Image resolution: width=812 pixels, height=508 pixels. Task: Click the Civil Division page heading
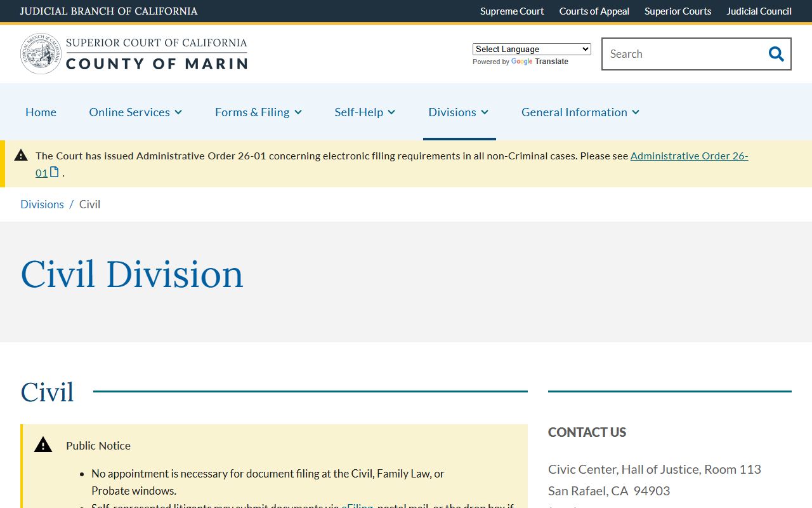(132, 274)
